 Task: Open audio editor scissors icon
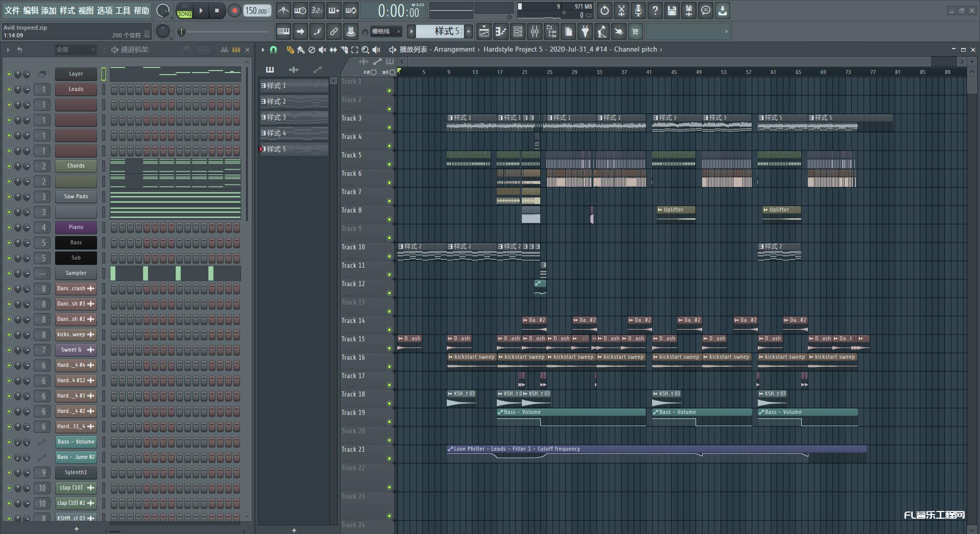pyautogui.click(x=622, y=10)
